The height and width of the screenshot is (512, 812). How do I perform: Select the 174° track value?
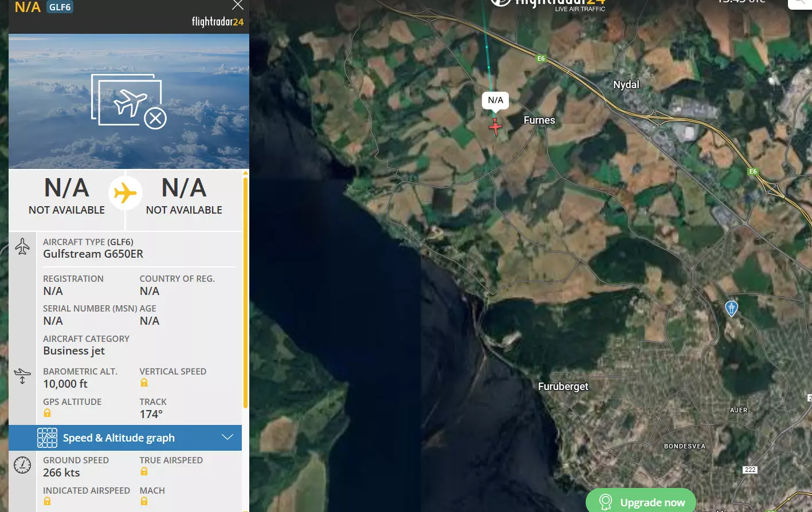(x=151, y=414)
